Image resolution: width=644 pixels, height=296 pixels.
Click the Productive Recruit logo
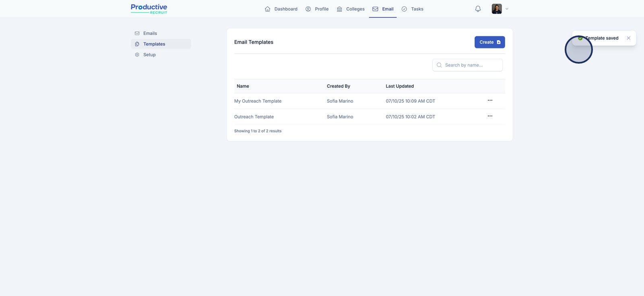(149, 9)
